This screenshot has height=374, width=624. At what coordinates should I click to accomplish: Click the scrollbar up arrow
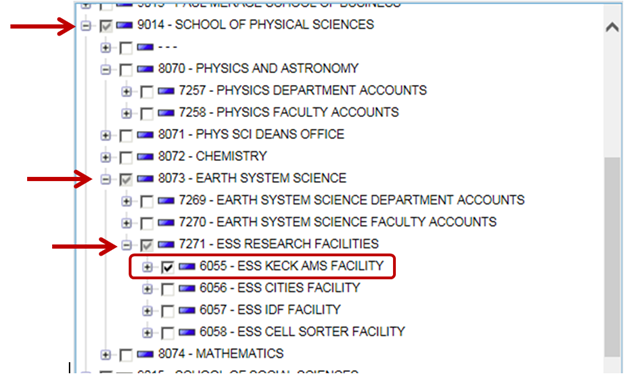[x=612, y=27]
